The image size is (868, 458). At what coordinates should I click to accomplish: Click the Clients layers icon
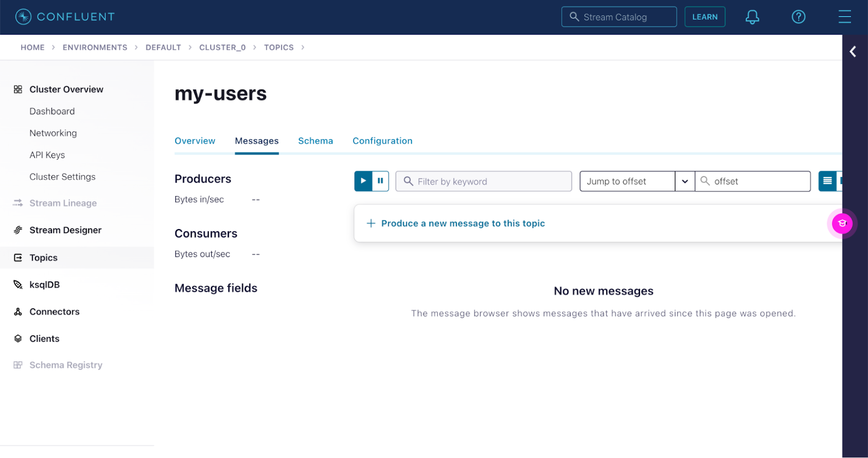point(18,339)
